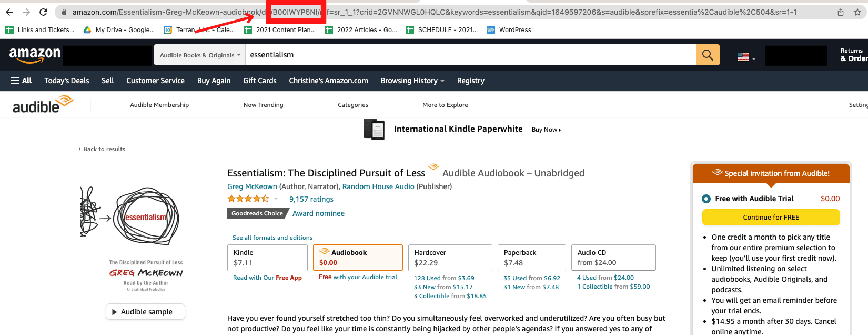Open 2022 Articles bookmark

click(x=361, y=30)
